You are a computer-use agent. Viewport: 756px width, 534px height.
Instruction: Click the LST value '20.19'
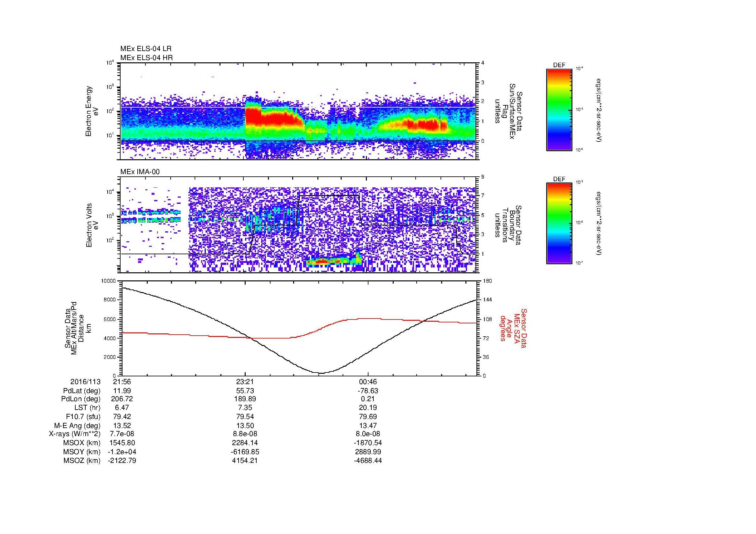point(368,408)
